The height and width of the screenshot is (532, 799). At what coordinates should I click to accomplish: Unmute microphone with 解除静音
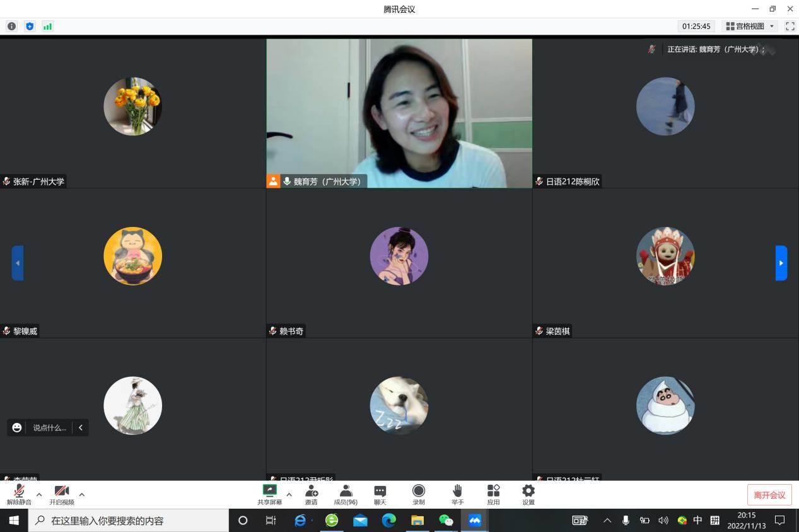point(19,495)
